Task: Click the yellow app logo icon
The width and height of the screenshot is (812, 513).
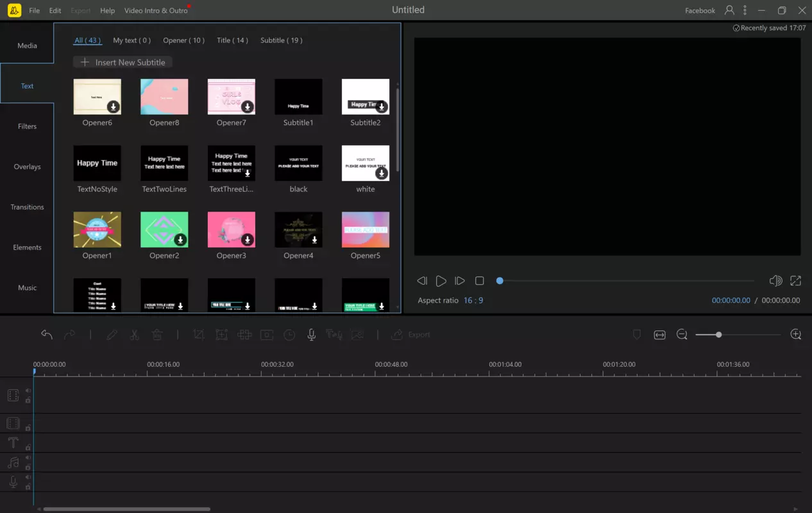Action: (x=14, y=10)
